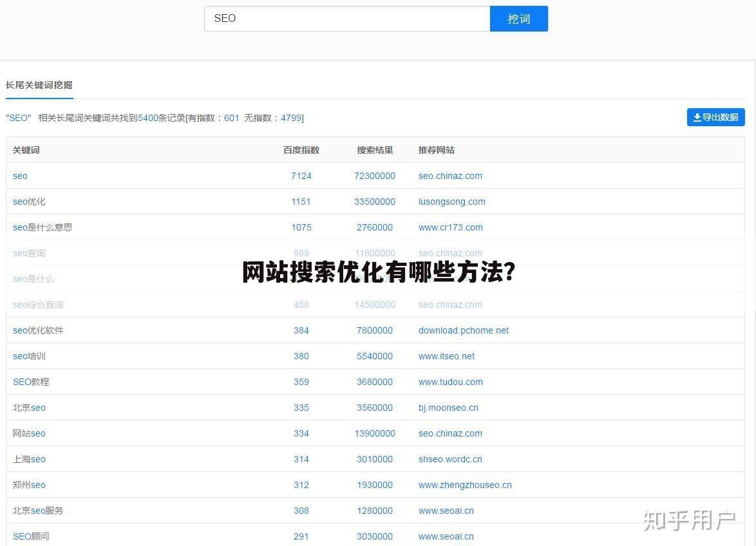Image resolution: width=756 pixels, height=546 pixels.
Task: Click the 导出数据 export button
Action: coord(715,117)
